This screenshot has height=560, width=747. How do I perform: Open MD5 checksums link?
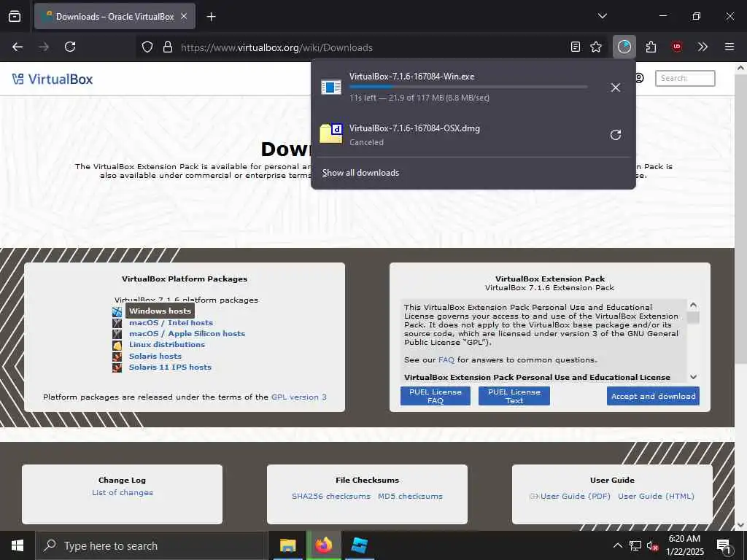click(x=410, y=496)
